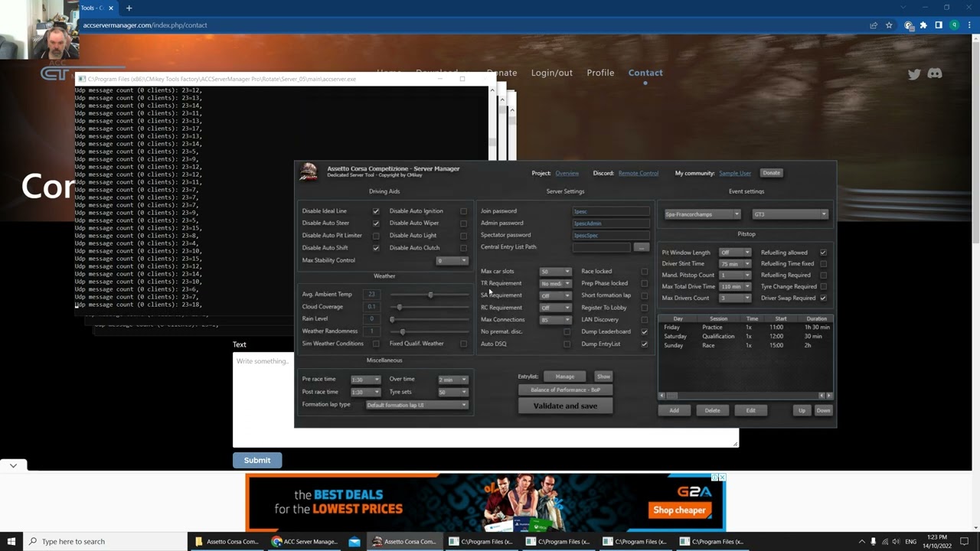Click Validate and save button
This screenshot has height=551, width=980.
pos(565,406)
